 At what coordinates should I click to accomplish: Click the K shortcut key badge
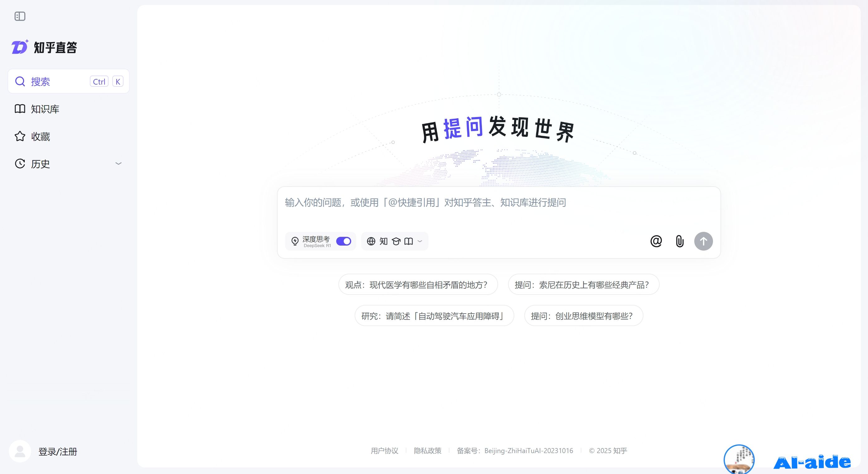pyautogui.click(x=118, y=81)
